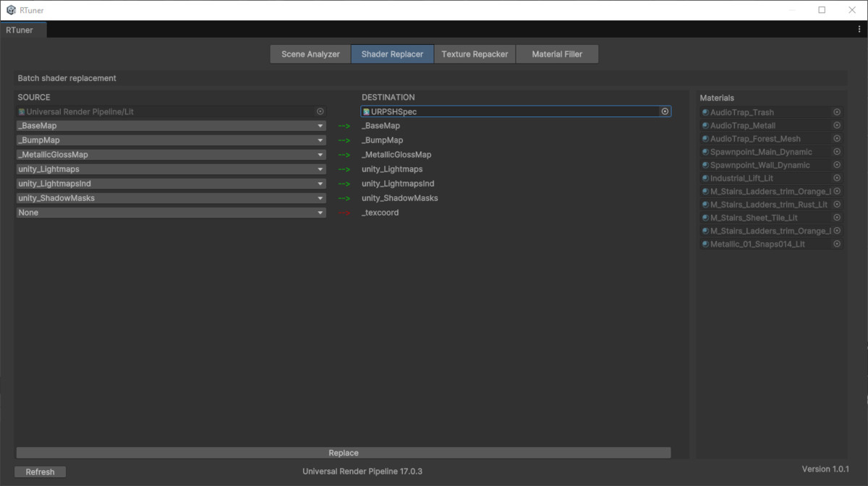868x486 pixels.
Task: Open the object picker for Spawnpoint_Main_Dynamic material
Action: point(837,151)
